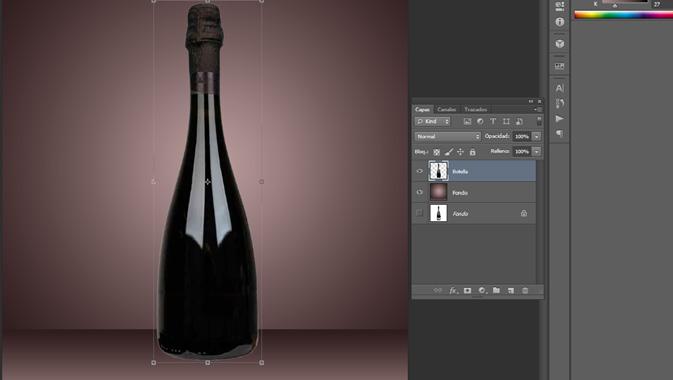Create a new layer
Screen dimensions: 673x380
(511, 291)
